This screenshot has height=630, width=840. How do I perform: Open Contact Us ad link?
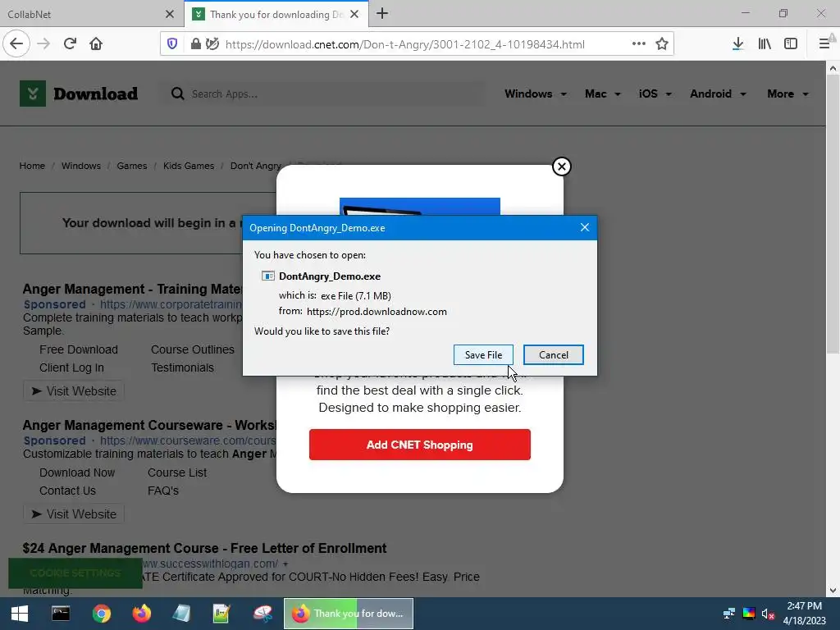[67, 491]
